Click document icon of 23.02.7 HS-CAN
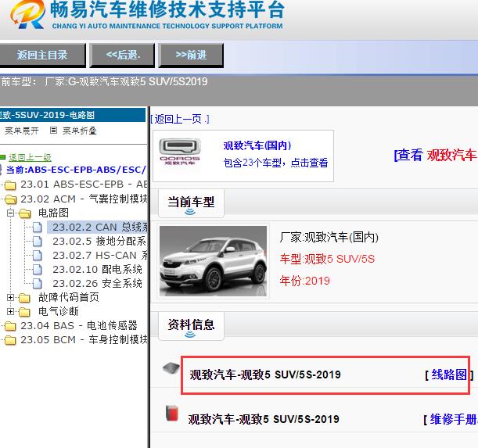The width and height of the screenshot is (478, 448). pos(38,255)
